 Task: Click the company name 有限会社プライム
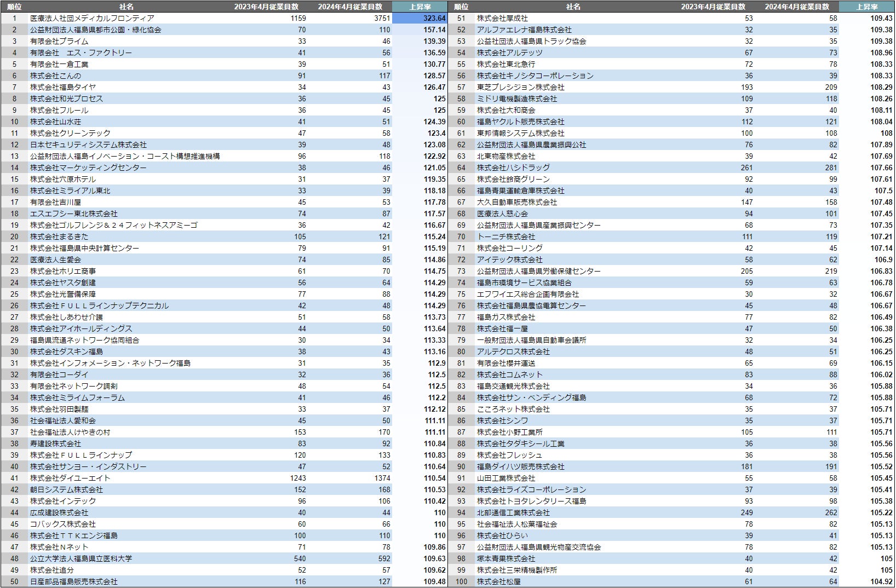click(59, 41)
